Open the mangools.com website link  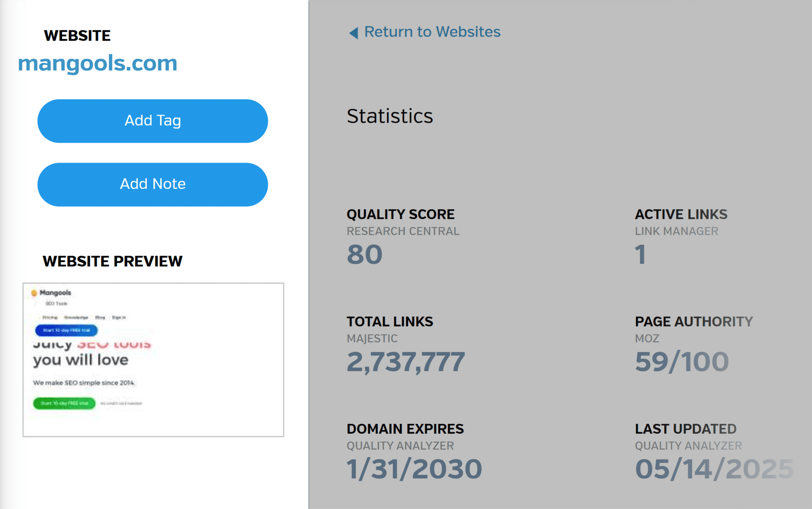coord(97,63)
